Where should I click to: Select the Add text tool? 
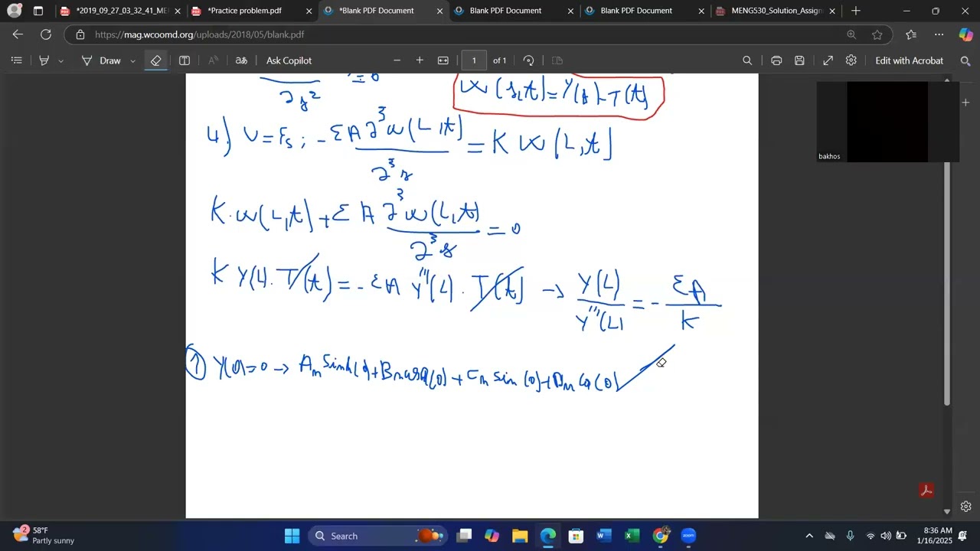point(185,60)
